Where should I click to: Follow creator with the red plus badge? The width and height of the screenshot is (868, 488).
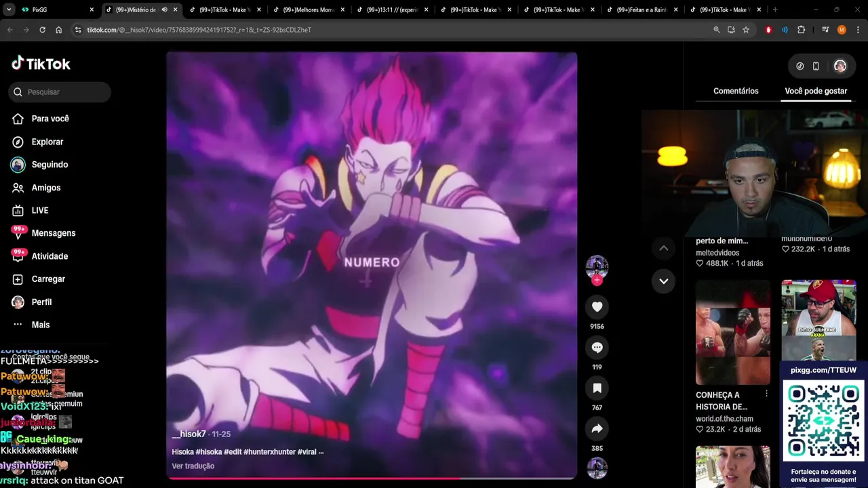597,280
